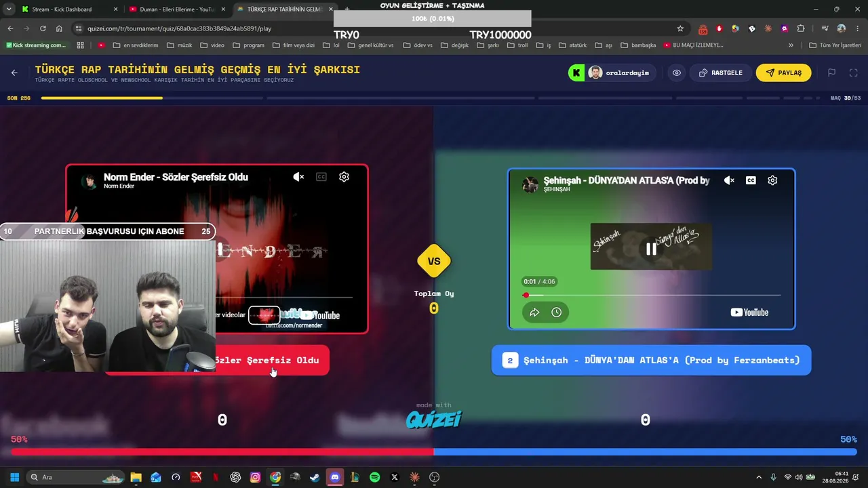The width and height of the screenshot is (868, 488).
Task: Switch to Duman - Elleri Ellerime tab
Action: tap(177, 9)
